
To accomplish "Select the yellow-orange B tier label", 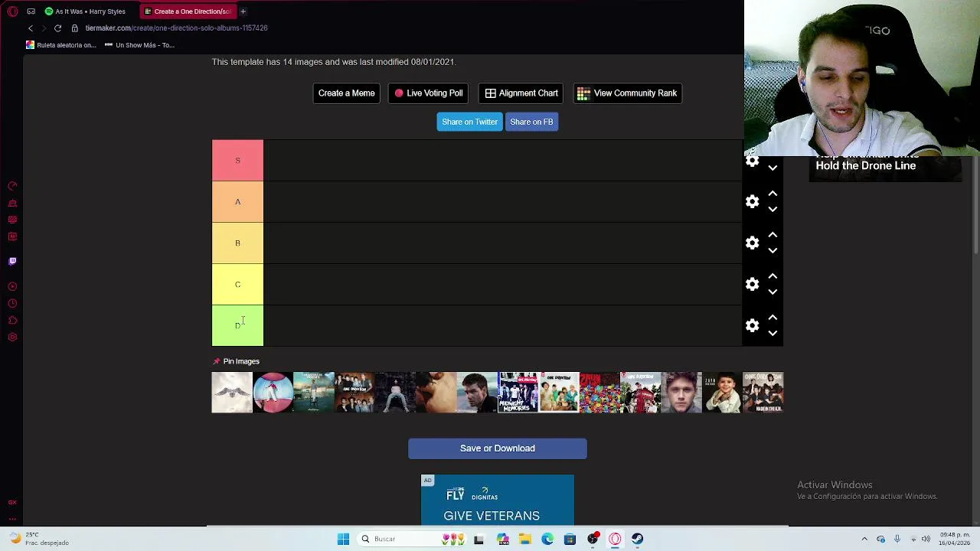I will pyautogui.click(x=237, y=243).
